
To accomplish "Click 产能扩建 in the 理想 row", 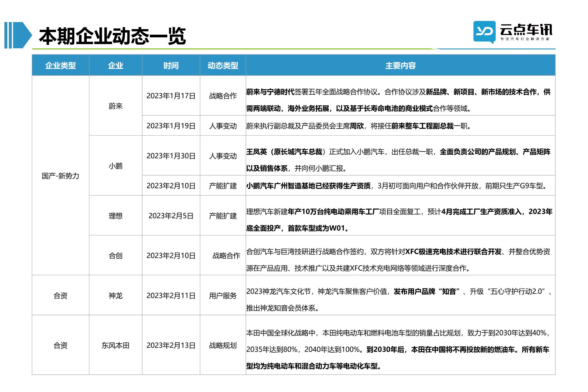I will [x=223, y=216].
